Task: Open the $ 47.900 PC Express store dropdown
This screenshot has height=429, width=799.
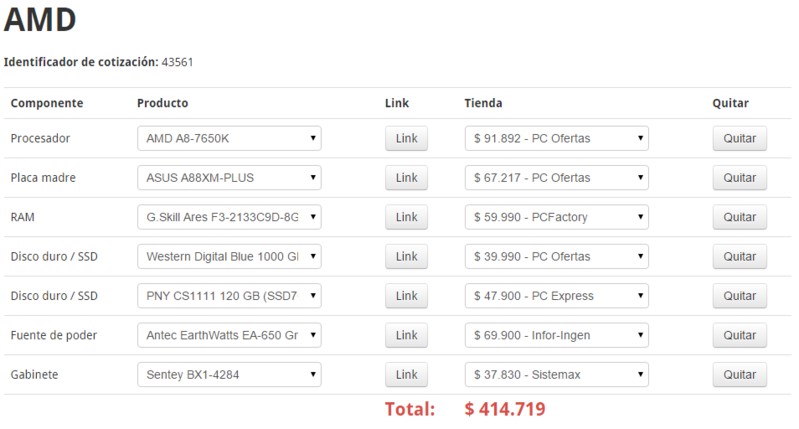Action: coord(556,296)
